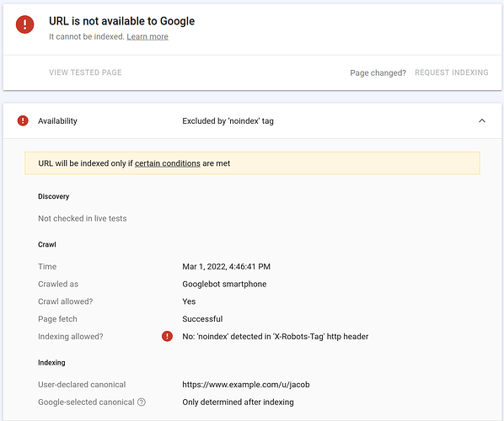The image size is (504, 421).
Task: Collapse the Availability section with the chevron
Action: tap(482, 120)
